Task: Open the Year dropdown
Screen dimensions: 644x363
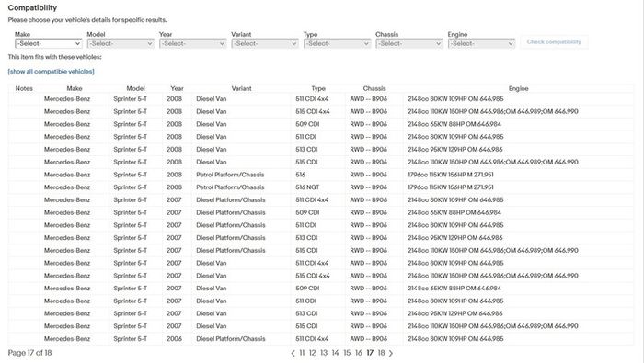Action: (192, 43)
